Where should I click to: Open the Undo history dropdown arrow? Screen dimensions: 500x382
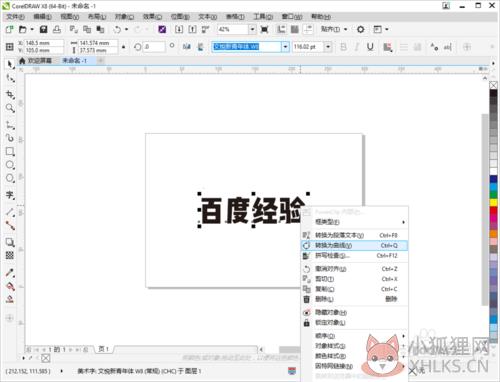click(126, 29)
